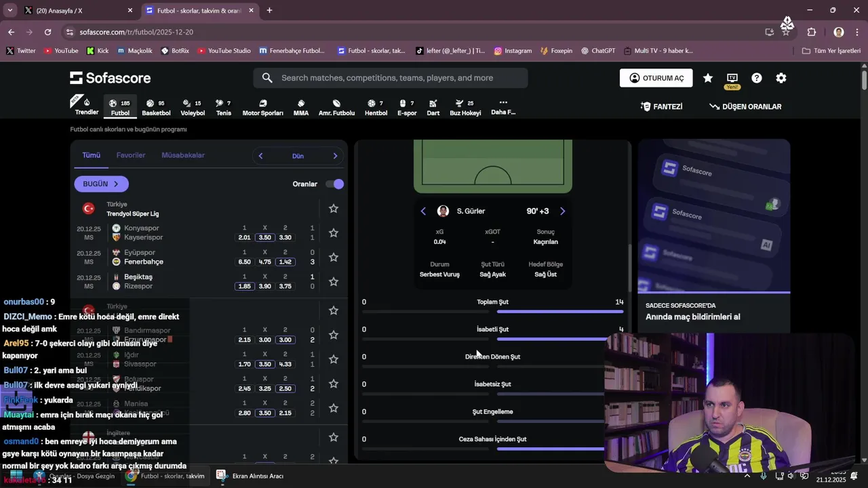Favorite the Konyaspor vs Kayserispor match
The image size is (868, 488).
334,232
